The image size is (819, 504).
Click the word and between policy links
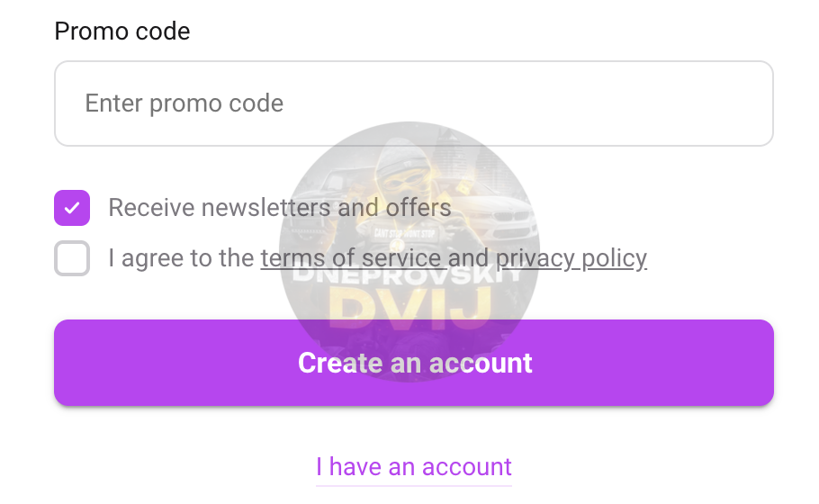468,258
